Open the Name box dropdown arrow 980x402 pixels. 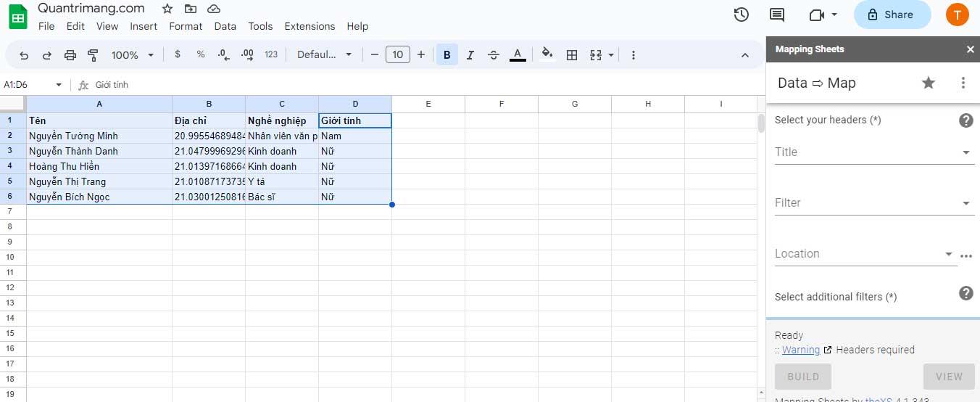click(59, 85)
